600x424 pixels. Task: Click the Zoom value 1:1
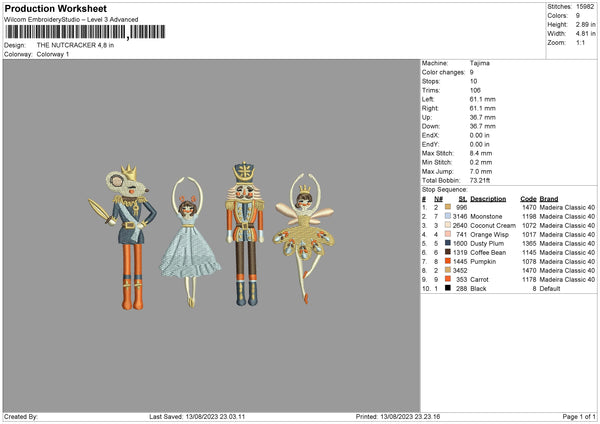pos(580,43)
